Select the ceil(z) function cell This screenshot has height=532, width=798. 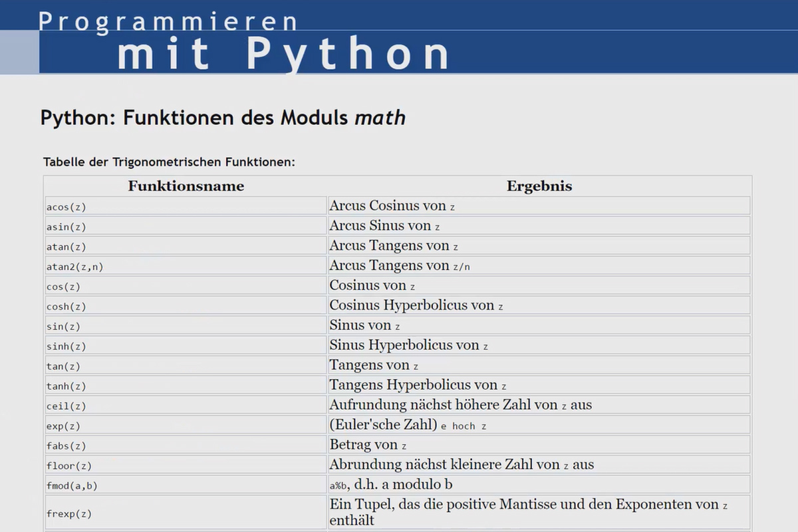click(x=186, y=406)
